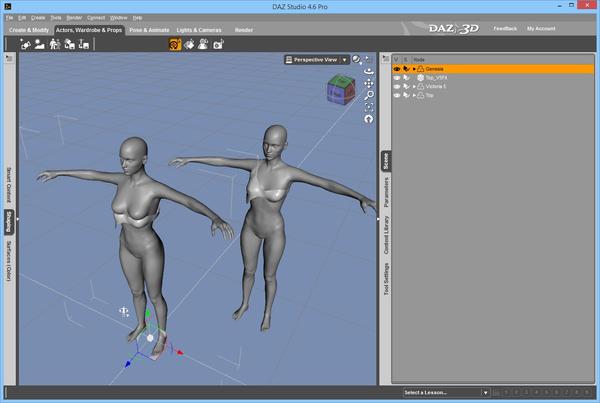Click the mesh icon of Top_V5FX
This screenshot has width=600, height=403.
(x=421, y=78)
